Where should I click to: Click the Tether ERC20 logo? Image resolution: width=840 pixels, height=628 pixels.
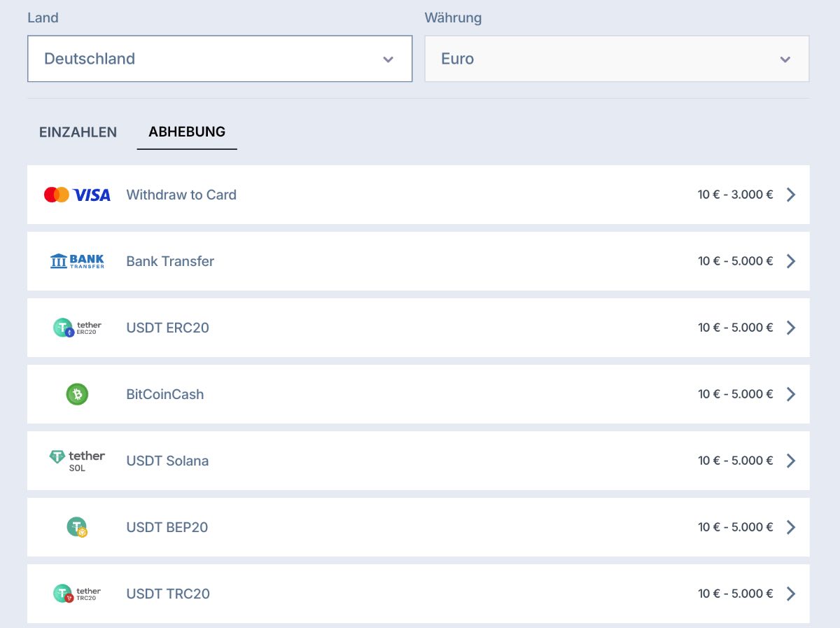click(x=77, y=328)
